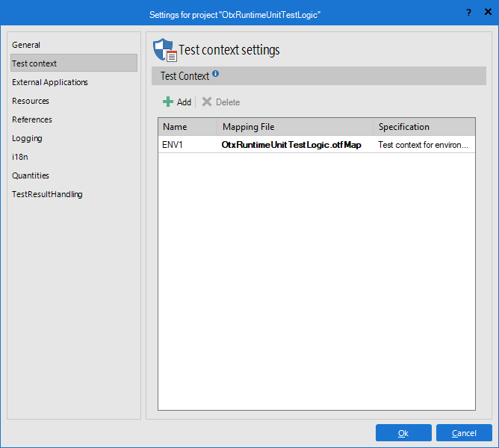Screen dimensions: 499x448
Task: Sort table by Name column header
Action: 187,127
